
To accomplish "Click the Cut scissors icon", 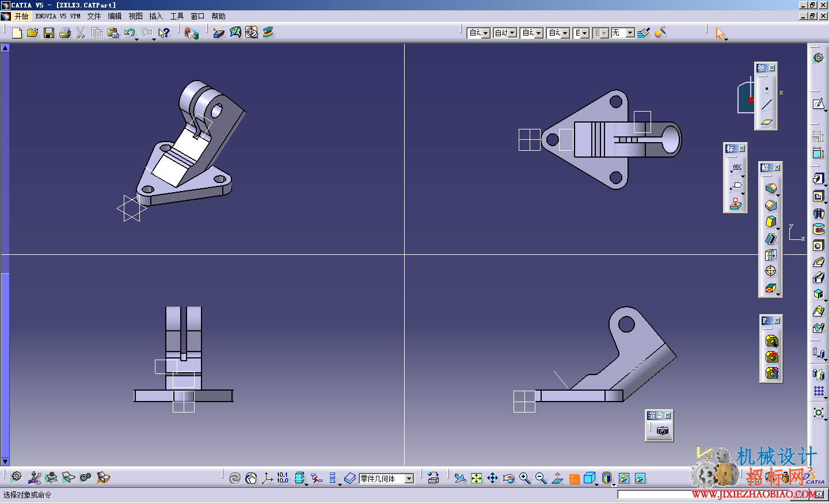I will point(81,33).
